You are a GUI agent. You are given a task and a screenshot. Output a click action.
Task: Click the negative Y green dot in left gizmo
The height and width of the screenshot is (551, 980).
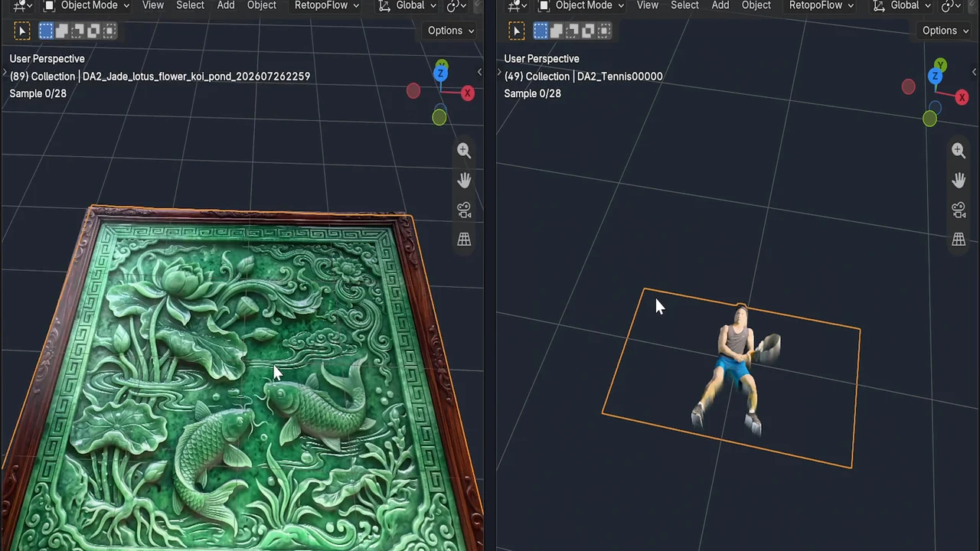(439, 117)
